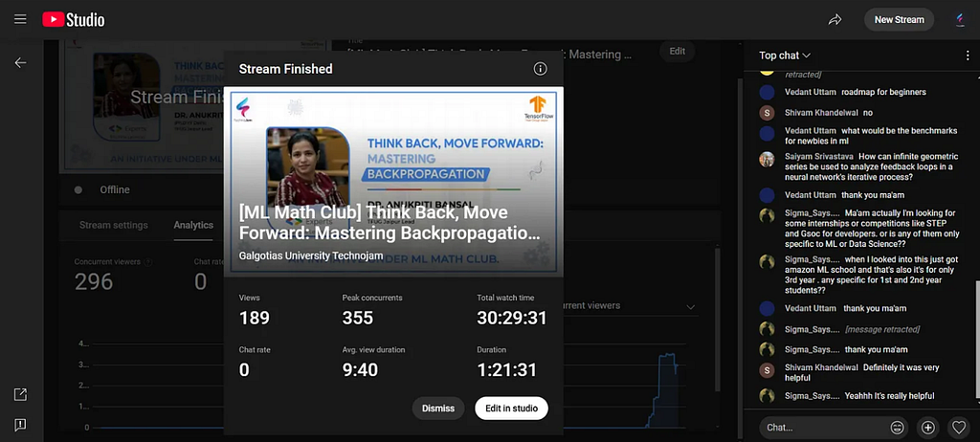Click the 'Definitely it was very helpful' message
Viewport: 980px width, 442px height.
coord(862,372)
